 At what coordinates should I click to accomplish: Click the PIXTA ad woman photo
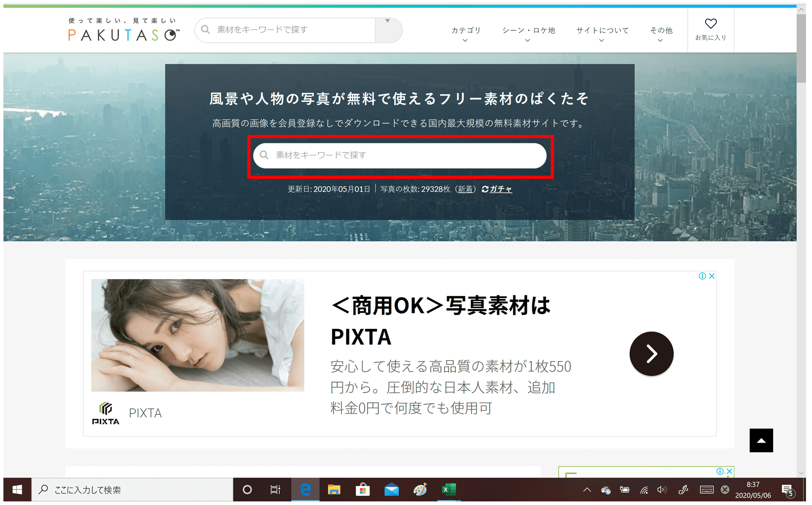pyautogui.click(x=197, y=335)
